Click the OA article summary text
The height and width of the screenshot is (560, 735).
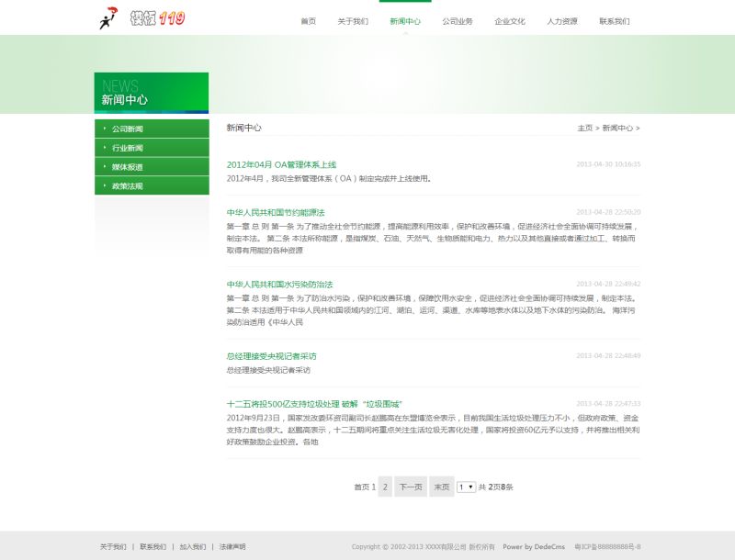329,178
